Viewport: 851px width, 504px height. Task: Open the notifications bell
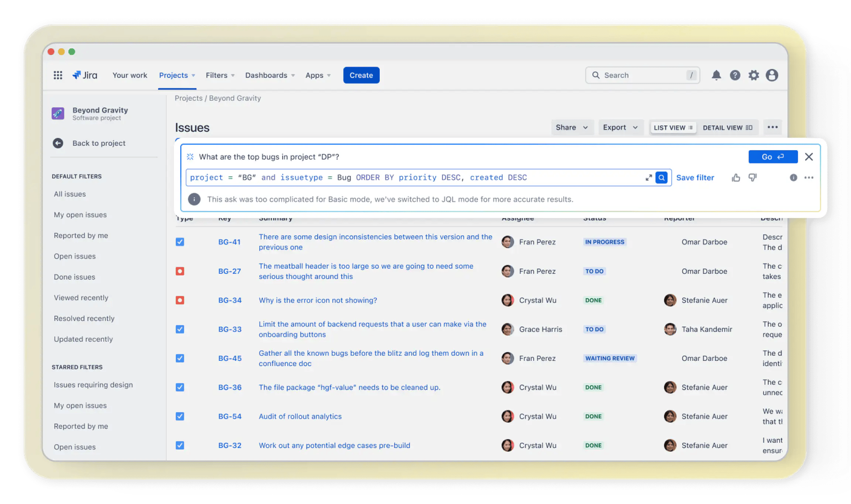(x=716, y=75)
